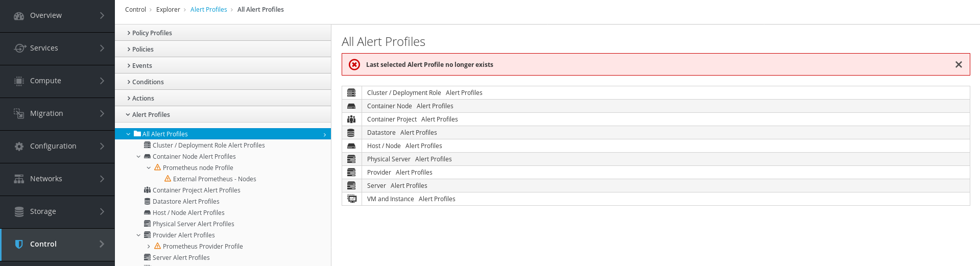This screenshot has width=980, height=266.
Task: Click warning icon beside Prometheus Provider Profile
Action: click(157, 246)
